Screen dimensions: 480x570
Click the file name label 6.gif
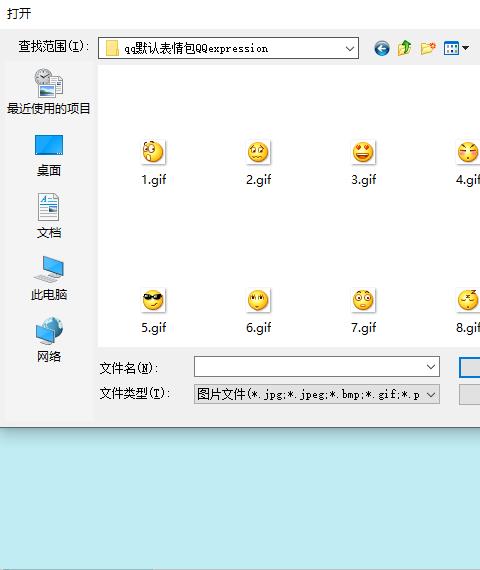pyautogui.click(x=259, y=328)
